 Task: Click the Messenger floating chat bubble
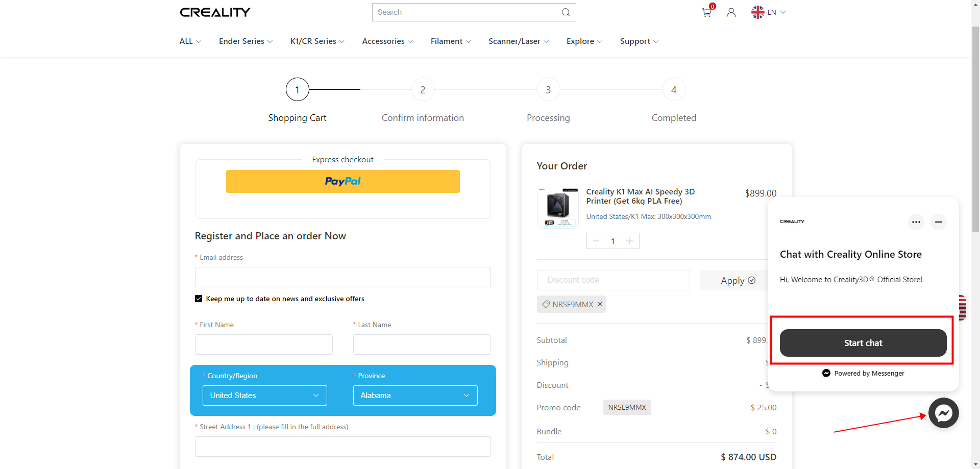click(944, 413)
